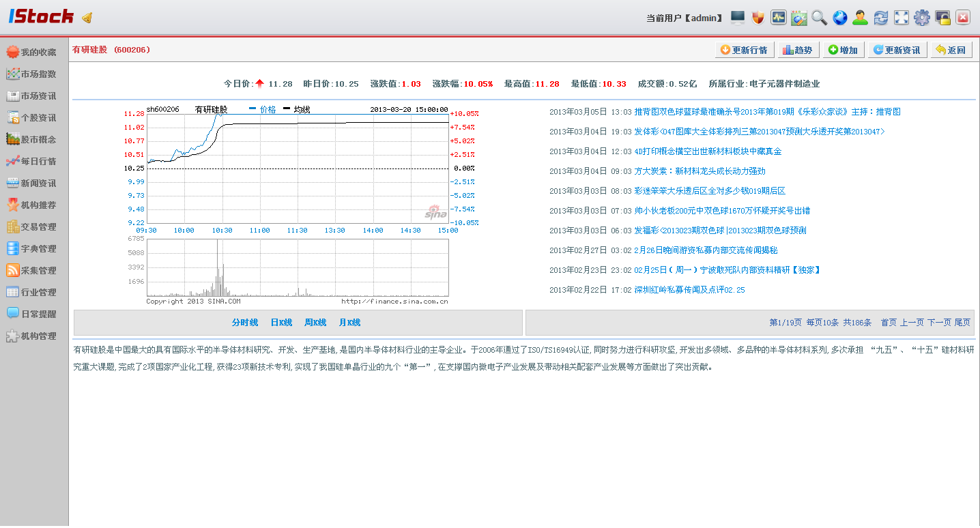
Task: Click the 更新资讯 button
Action: coord(897,50)
